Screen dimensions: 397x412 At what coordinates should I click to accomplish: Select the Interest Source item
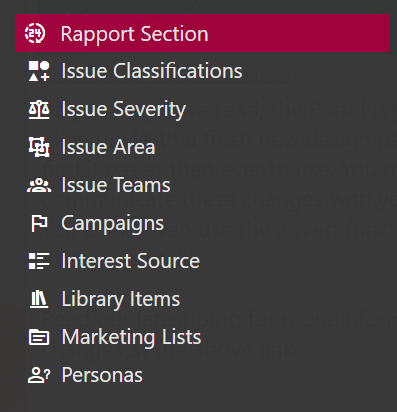pyautogui.click(x=131, y=261)
